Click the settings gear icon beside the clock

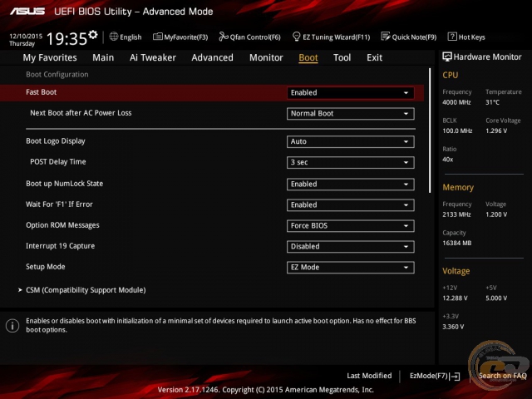coord(93,36)
